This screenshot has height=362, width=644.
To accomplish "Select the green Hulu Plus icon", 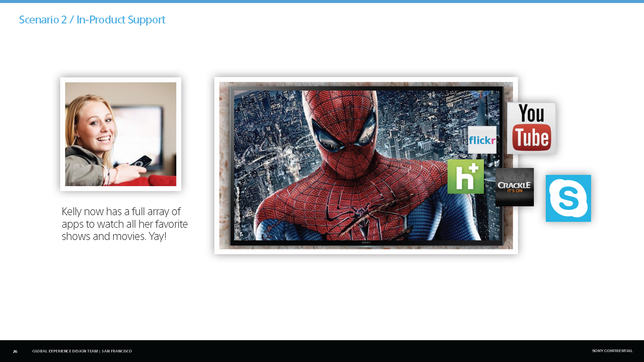I will point(466,177).
